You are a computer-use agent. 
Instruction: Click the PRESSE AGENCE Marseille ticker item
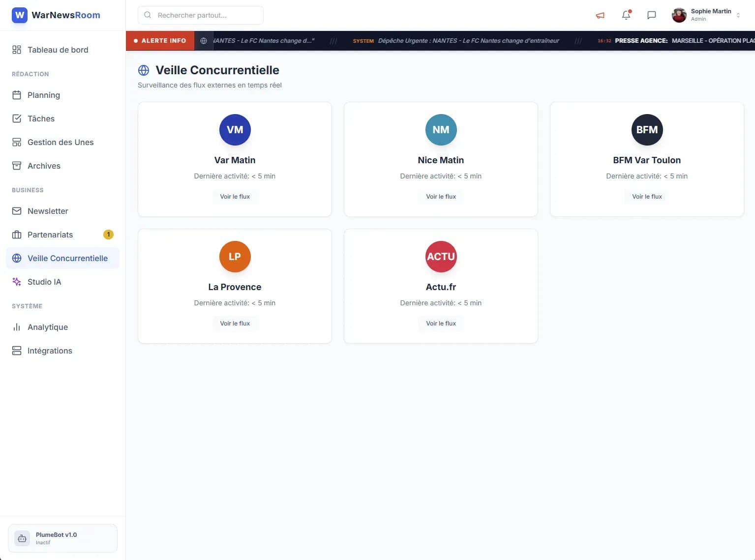click(x=676, y=41)
